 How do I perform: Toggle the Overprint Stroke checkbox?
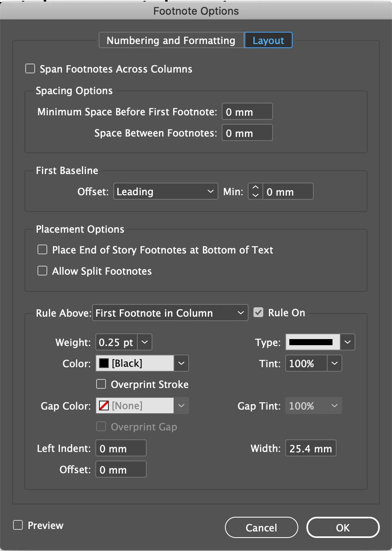tap(101, 384)
